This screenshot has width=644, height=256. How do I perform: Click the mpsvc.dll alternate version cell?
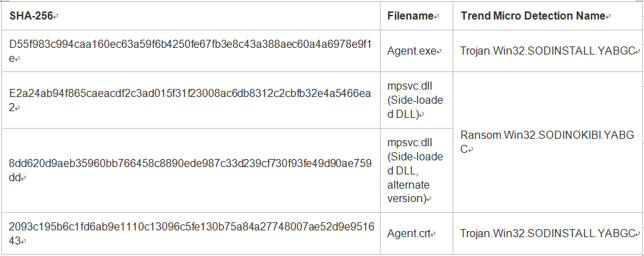(416, 170)
